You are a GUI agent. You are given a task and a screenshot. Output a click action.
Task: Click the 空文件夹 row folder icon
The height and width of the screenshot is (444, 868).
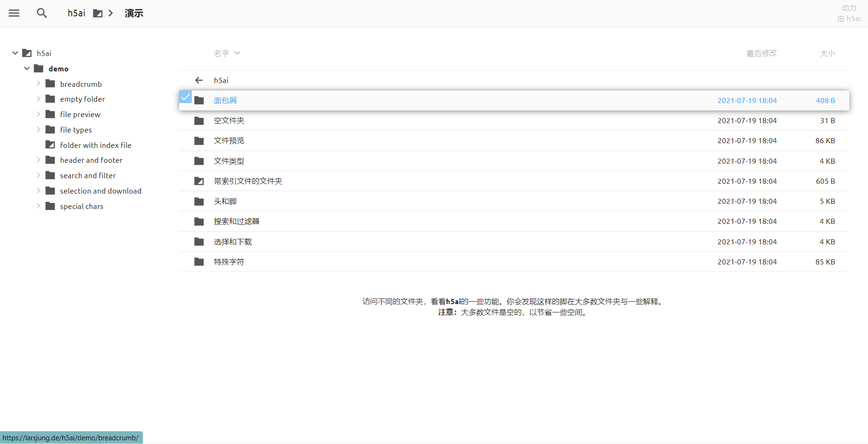(199, 120)
